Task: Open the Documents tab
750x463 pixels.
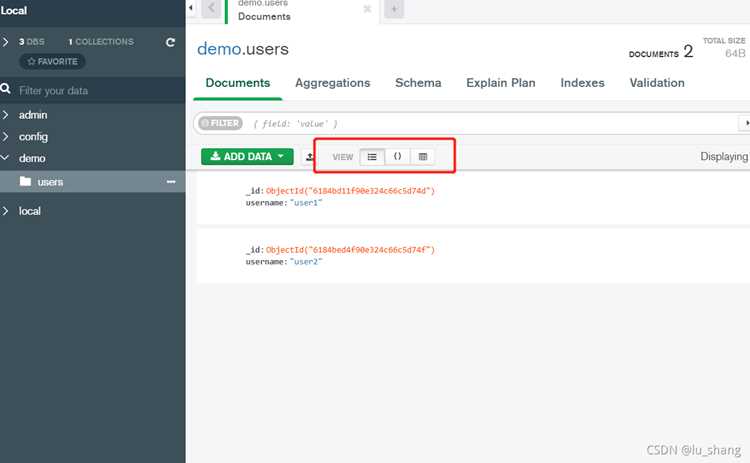Action: pos(238,83)
